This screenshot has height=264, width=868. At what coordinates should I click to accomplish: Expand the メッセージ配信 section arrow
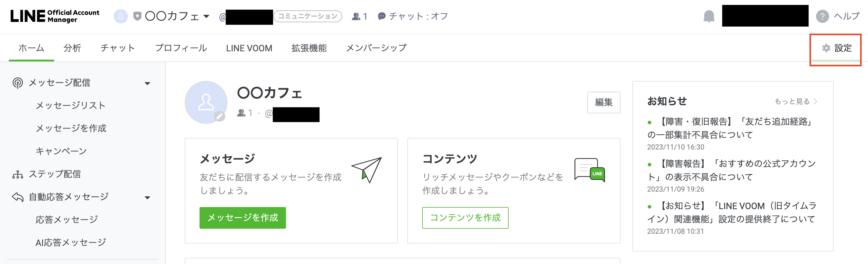(148, 83)
